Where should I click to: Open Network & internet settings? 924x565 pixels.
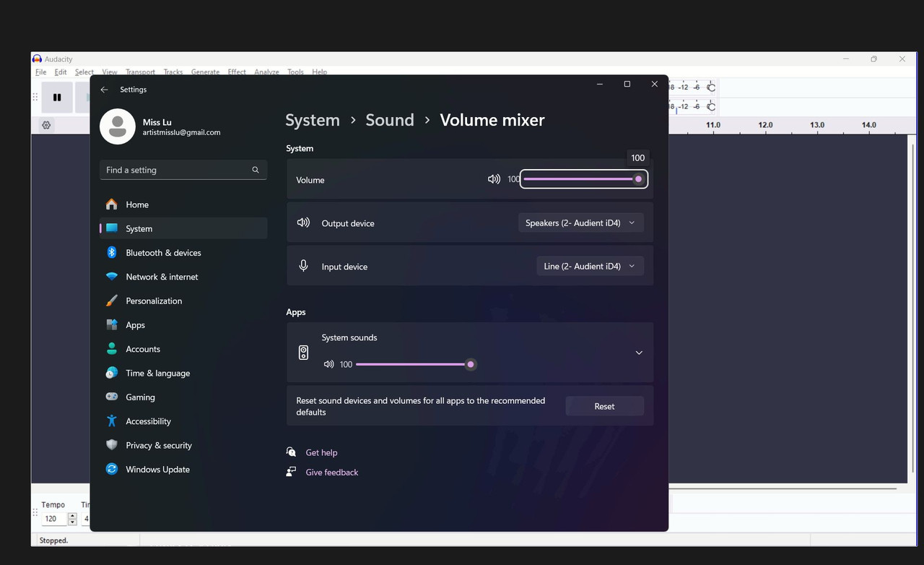click(183, 277)
